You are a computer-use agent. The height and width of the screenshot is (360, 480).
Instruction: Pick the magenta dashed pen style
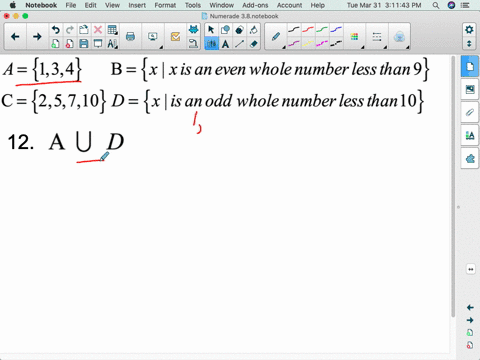point(322,43)
